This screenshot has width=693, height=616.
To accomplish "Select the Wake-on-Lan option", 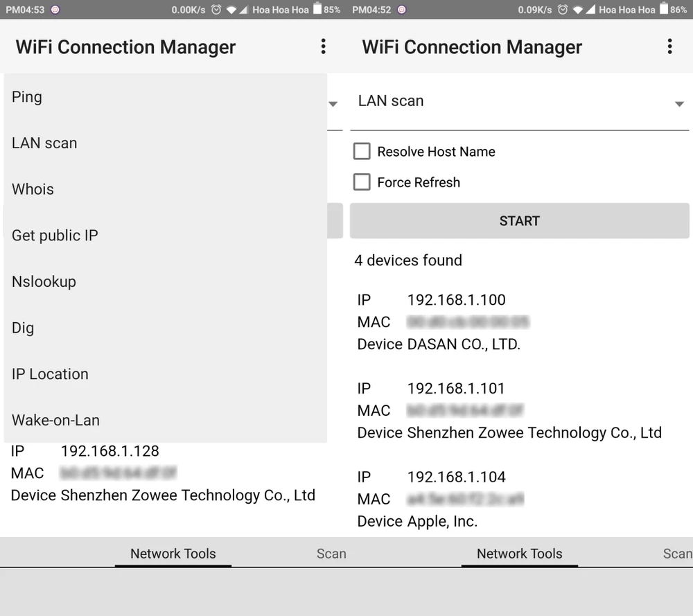I will click(x=55, y=420).
